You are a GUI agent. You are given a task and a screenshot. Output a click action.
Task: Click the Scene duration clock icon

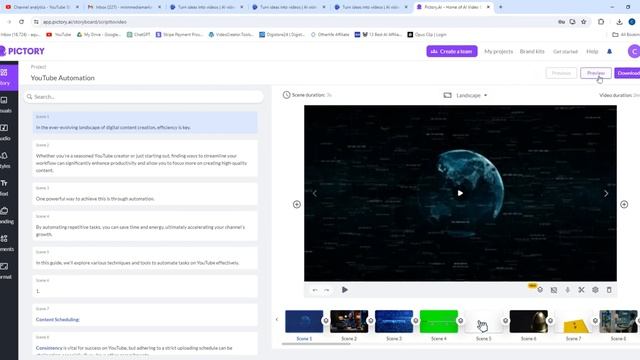[x=287, y=95]
